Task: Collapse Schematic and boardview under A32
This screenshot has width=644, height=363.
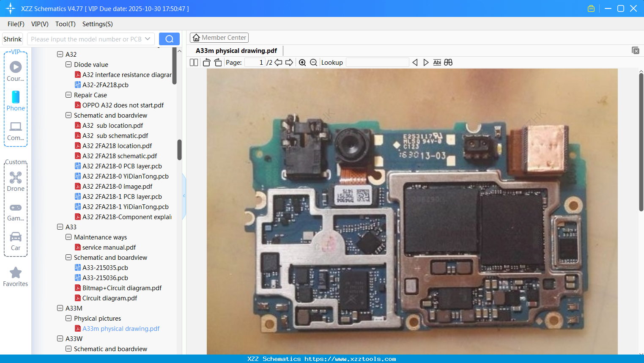Action: [x=69, y=115]
